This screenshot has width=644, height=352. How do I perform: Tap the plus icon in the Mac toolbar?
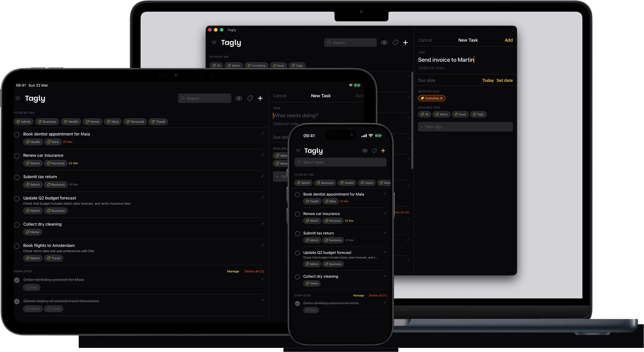[x=406, y=42]
